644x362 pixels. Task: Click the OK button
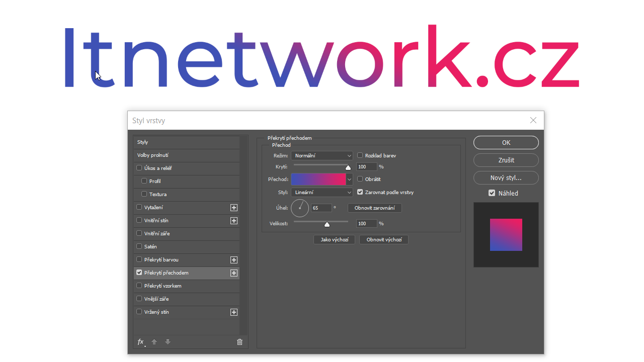pyautogui.click(x=506, y=143)
